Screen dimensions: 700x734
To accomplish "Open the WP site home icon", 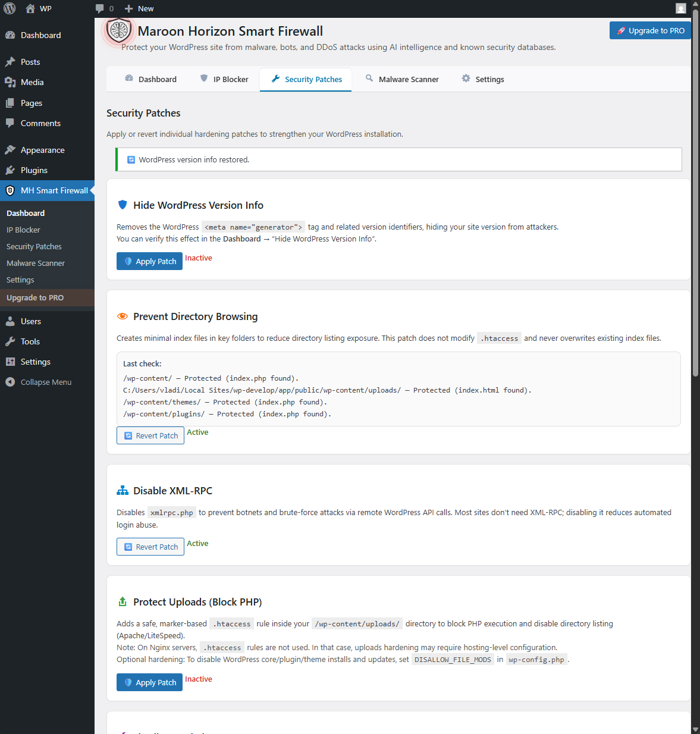I will pyautogui.click(x=30, y=8).
